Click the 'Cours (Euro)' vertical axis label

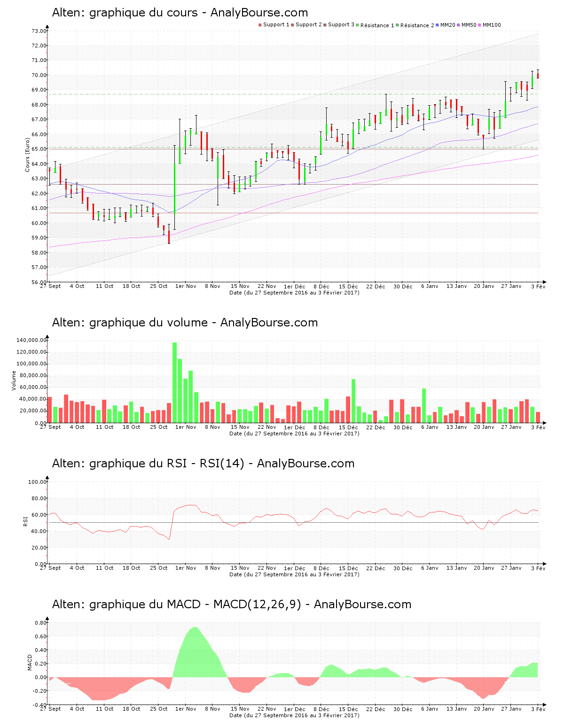tap(27, 155)
